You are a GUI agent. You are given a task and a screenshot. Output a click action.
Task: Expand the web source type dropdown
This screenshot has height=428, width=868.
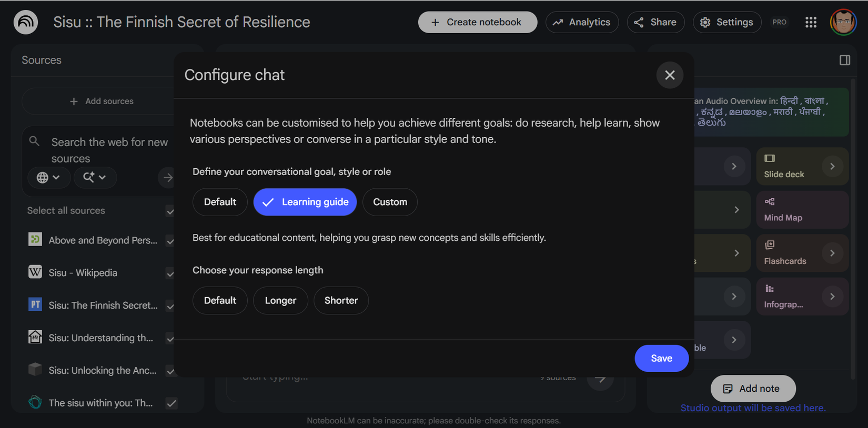tap(48, 178)
